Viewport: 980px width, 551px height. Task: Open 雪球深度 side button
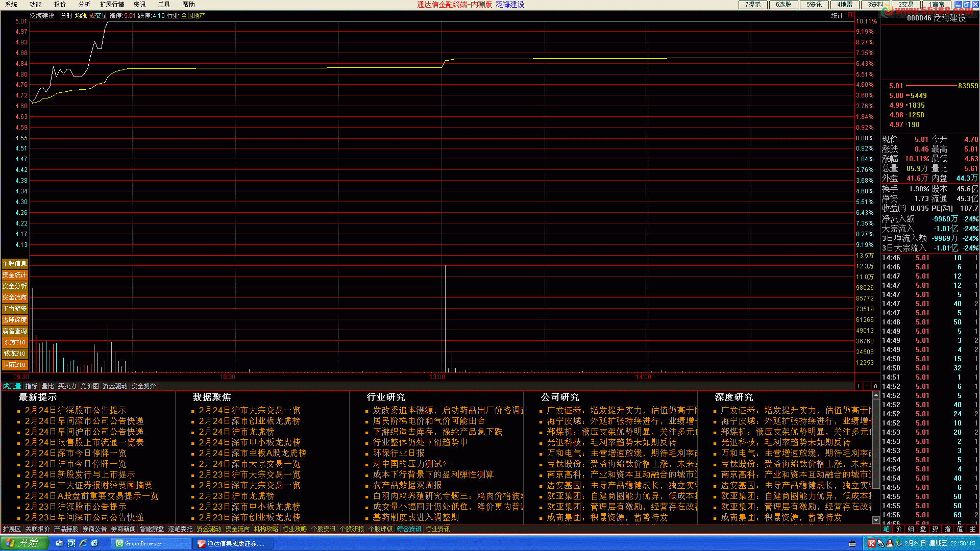pyautogui.click(x=15, y=320)
